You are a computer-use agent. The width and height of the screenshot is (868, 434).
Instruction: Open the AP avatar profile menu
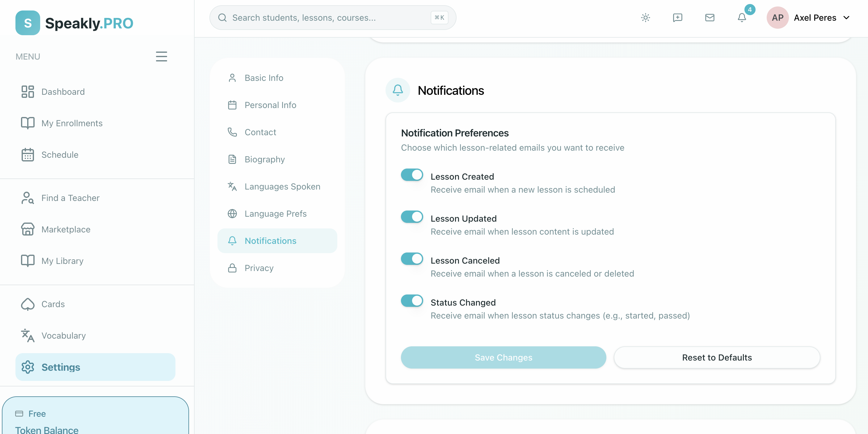coord(777,18)
